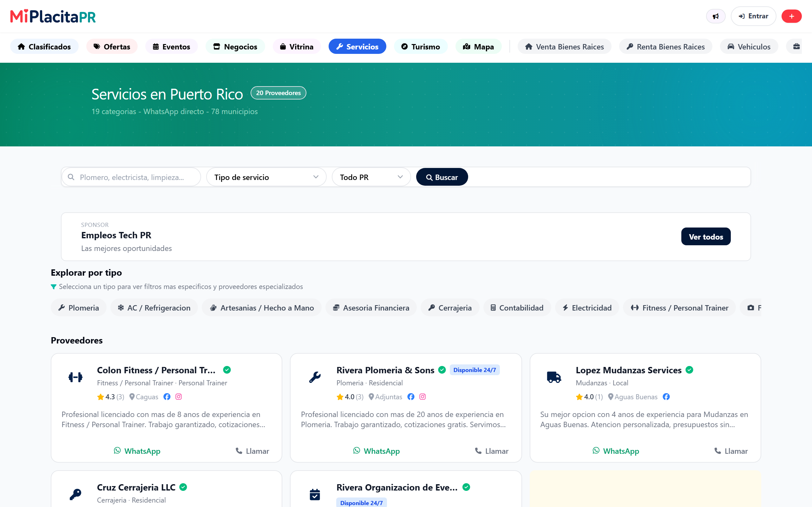Screen dimensions: 812x507
Task: Click the Buscar search button
Action: [442, 177]
